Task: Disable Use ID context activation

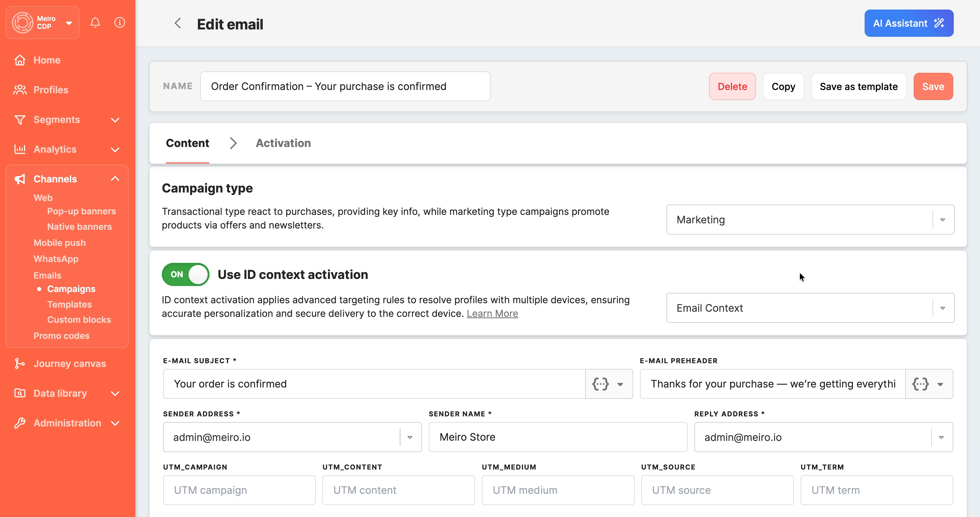Action: (185, 274)
